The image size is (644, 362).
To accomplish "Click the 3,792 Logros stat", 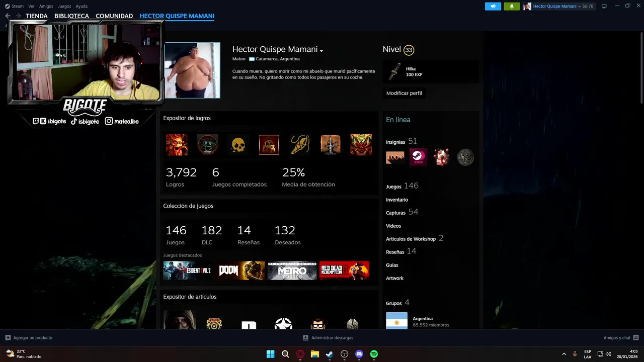I will point(181,177).
